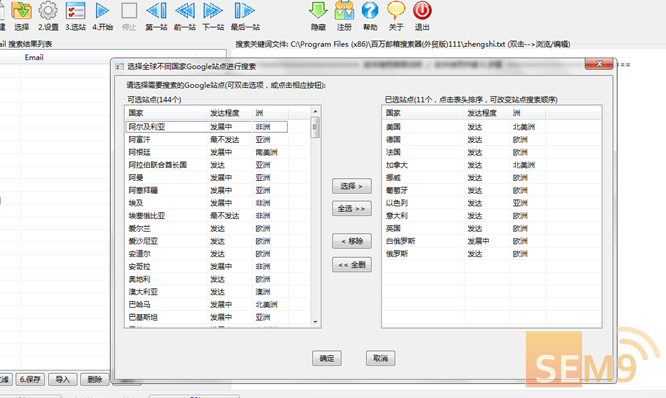The width and height of the screenshot is (666, 398).
Task: Select 以色列 row in selected sites
Action: click(x=464, y=203)
